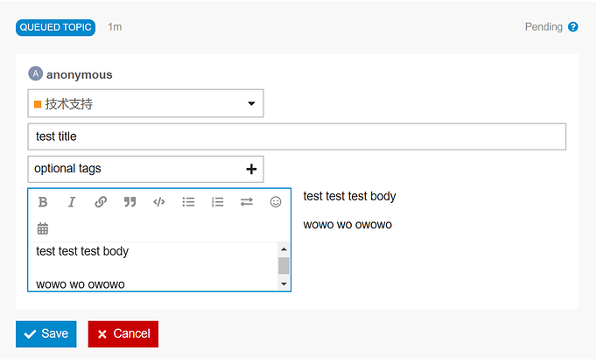Screen dimensions: 604x364
Task: Click preview text 'wowo wo owowo'
Action: point(348,225)
